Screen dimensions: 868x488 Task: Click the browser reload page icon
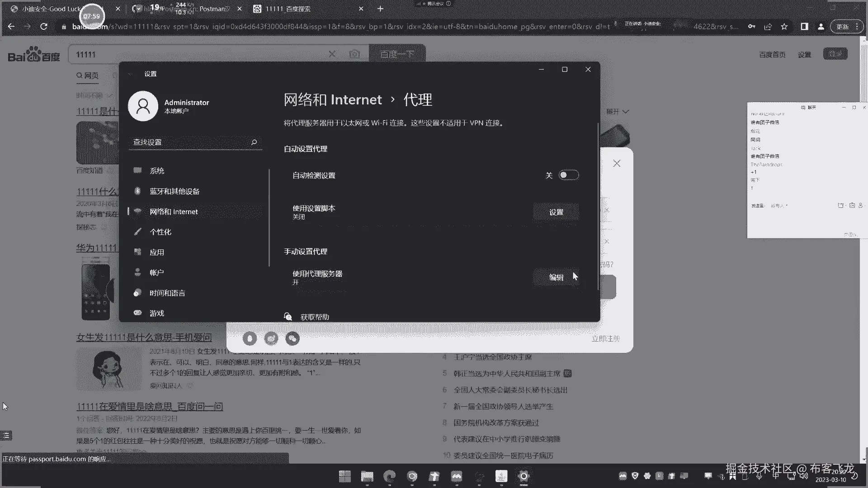coord(44,27)
